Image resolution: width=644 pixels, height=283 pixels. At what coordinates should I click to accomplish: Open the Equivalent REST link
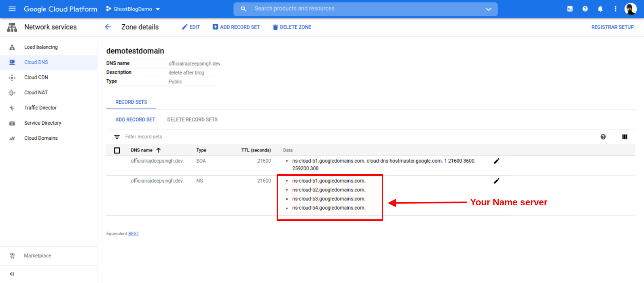coord(134,234)
